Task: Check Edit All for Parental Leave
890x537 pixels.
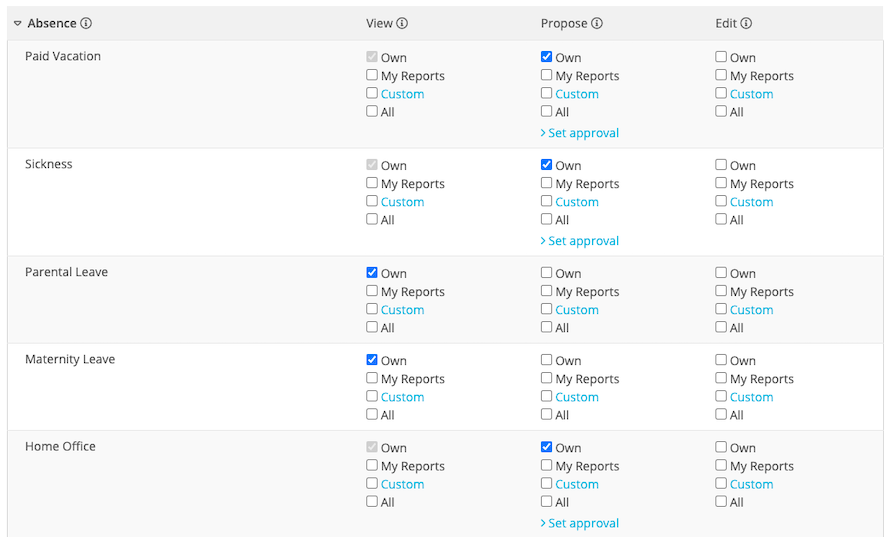Action: click(721, 327)
